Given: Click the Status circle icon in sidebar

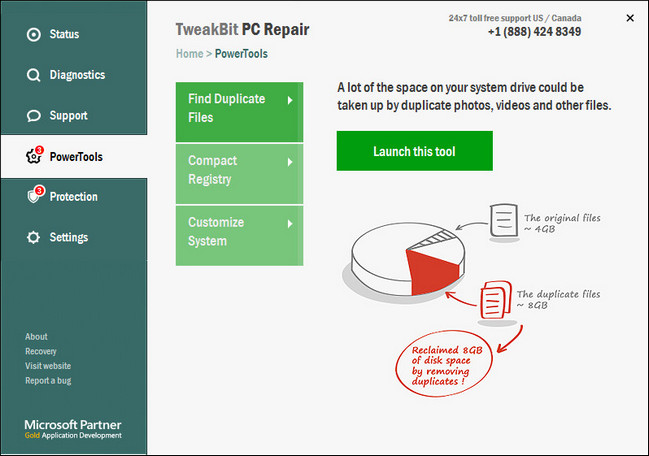Looking at the screenshot, I should 33,34.
